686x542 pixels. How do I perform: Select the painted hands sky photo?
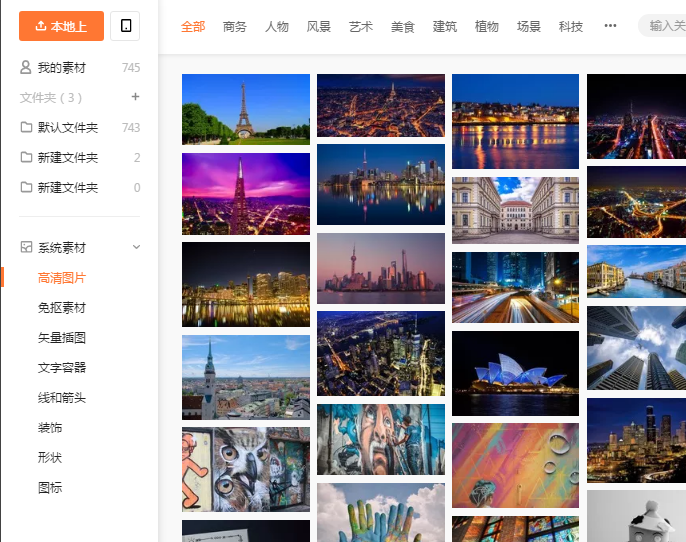click(x=381, y=513)
